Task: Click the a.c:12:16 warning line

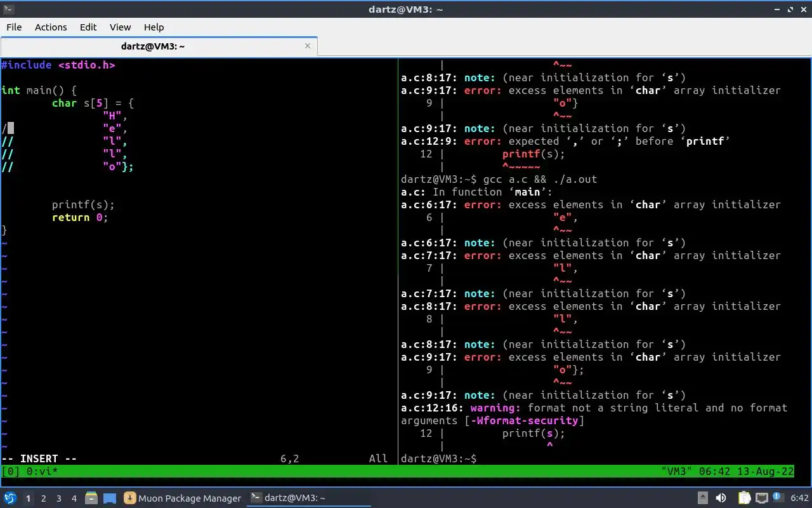Action: point(594,408)
